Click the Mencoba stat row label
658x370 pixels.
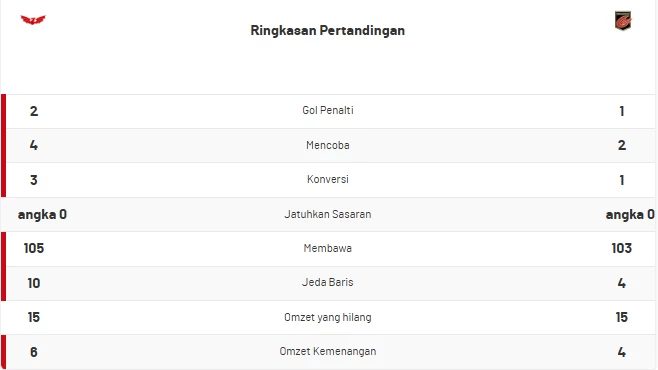click(328, 145)
